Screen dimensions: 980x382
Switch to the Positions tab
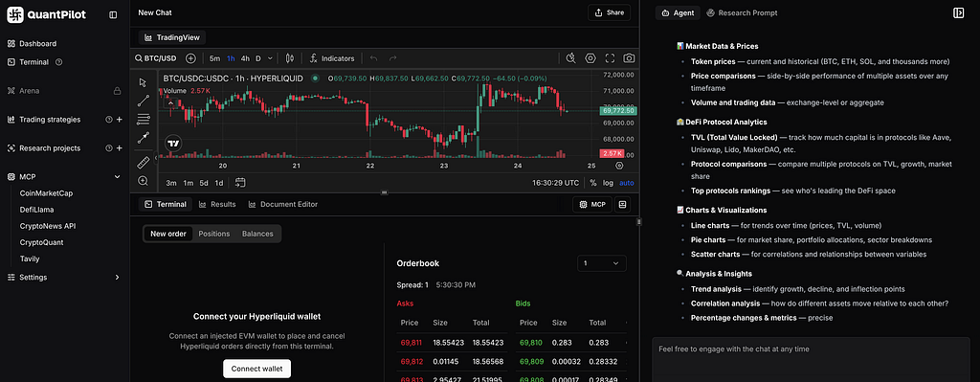(214, 234)
